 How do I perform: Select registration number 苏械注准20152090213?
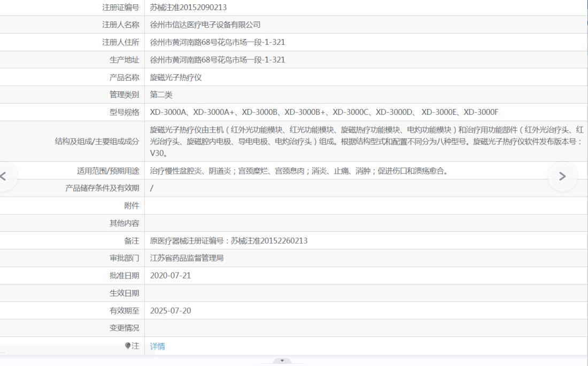tap(188, 7)
